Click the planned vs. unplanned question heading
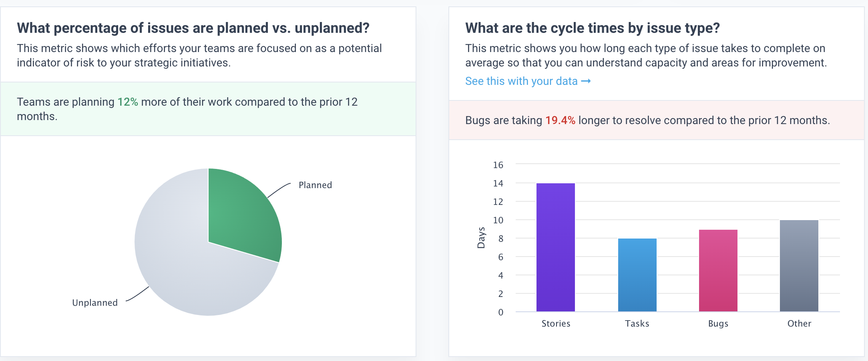This screenshot has height=361, width=868. point(193,28)
